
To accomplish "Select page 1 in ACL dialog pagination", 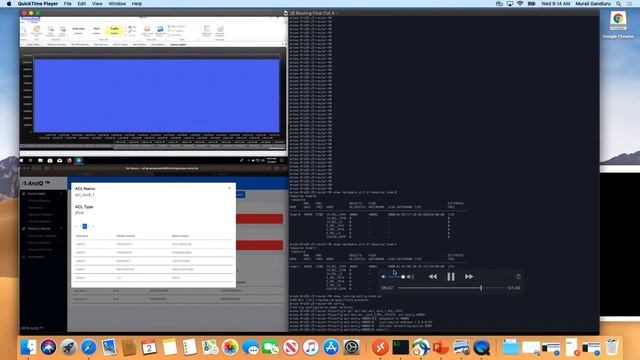I will (84, 226).
